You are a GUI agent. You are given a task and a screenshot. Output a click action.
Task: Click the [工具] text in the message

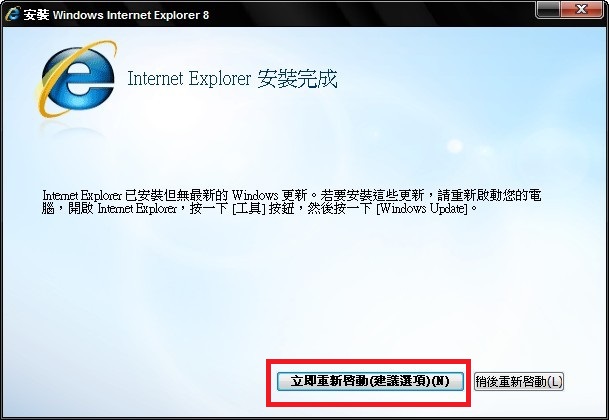[249, 209]
